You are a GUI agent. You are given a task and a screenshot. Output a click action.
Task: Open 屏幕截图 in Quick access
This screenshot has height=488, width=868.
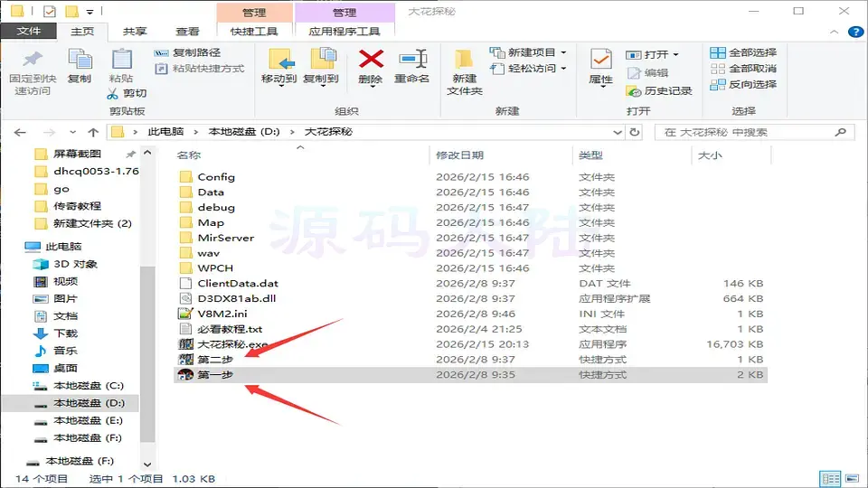pyautogui.click(x=77, y=154)
